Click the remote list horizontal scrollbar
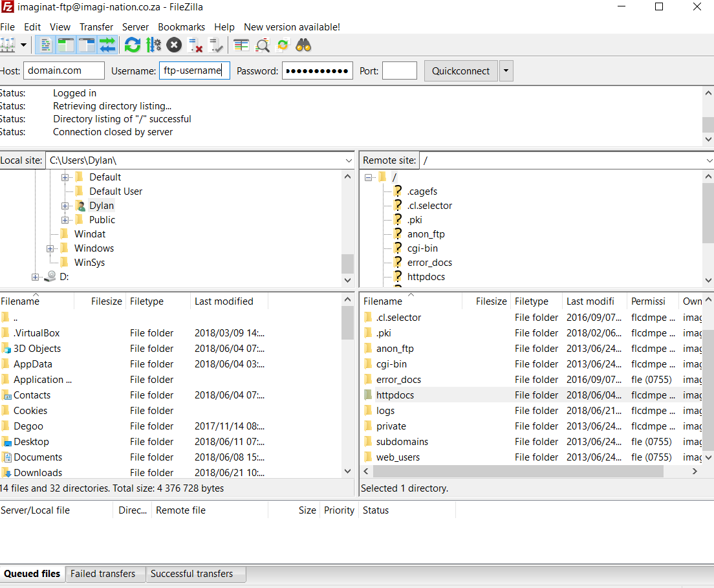The image size is (714, 588). tap(518, 472)
